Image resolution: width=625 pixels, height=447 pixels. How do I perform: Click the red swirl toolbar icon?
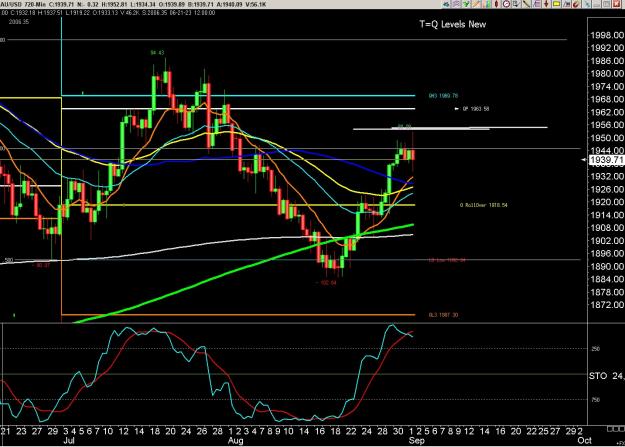pos(576,4)
